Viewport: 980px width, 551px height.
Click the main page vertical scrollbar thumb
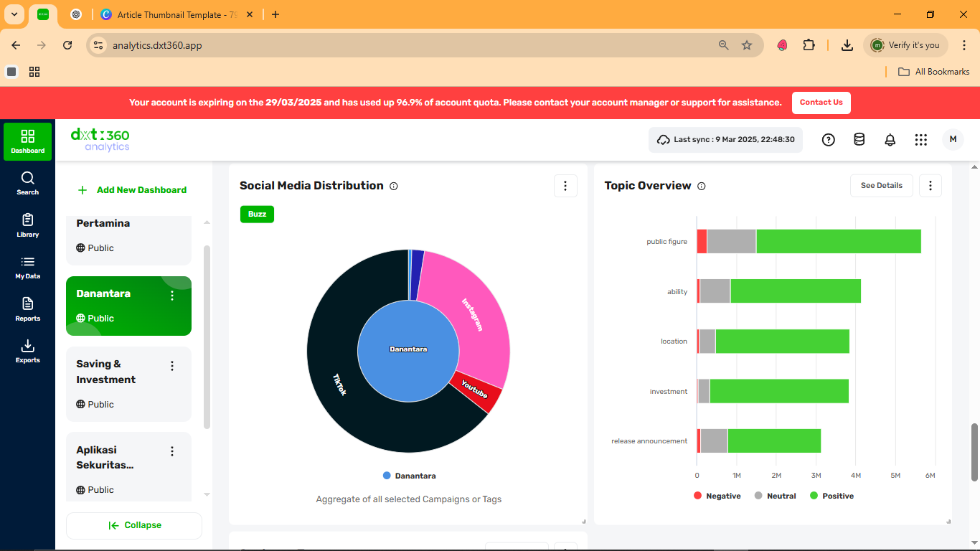tap(974, 452)
